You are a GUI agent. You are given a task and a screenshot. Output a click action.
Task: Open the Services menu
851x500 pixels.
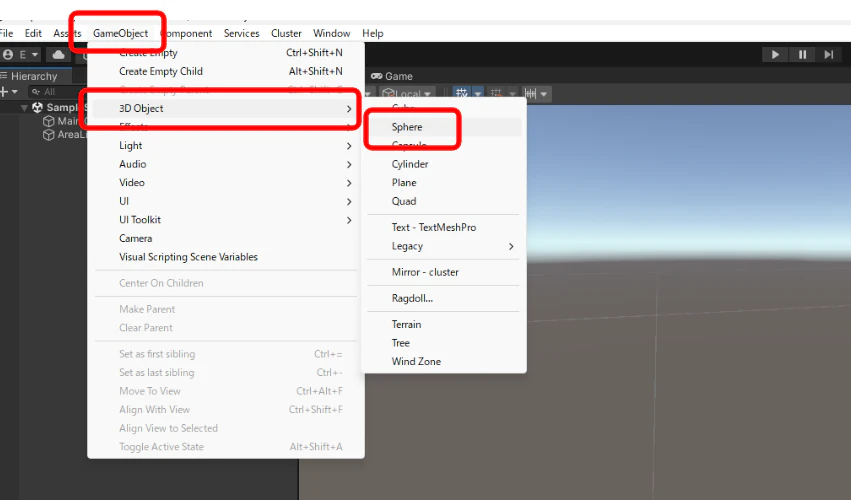point(242,33)
